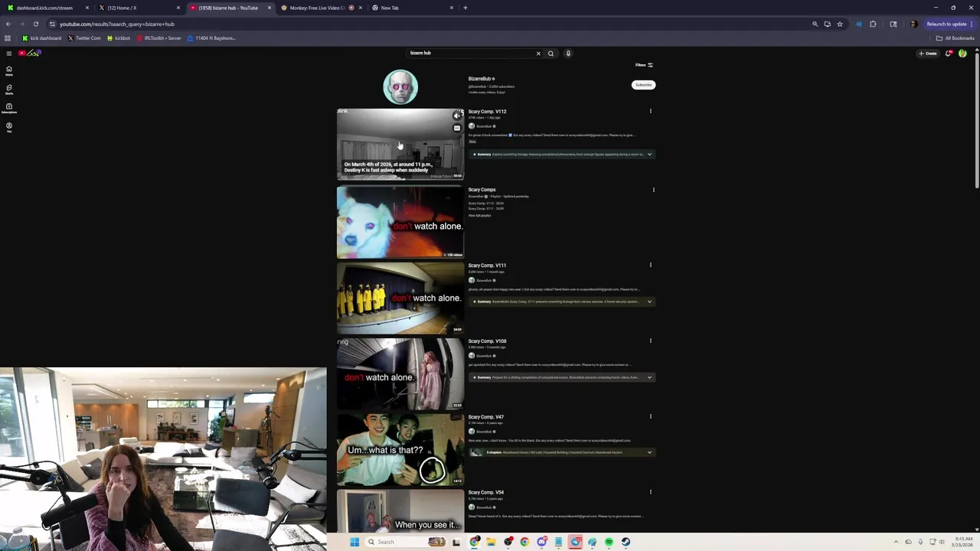Toggle mute on the V112 preview
Viewport: 980px width, 551px height.
click(x=457, y=116)
